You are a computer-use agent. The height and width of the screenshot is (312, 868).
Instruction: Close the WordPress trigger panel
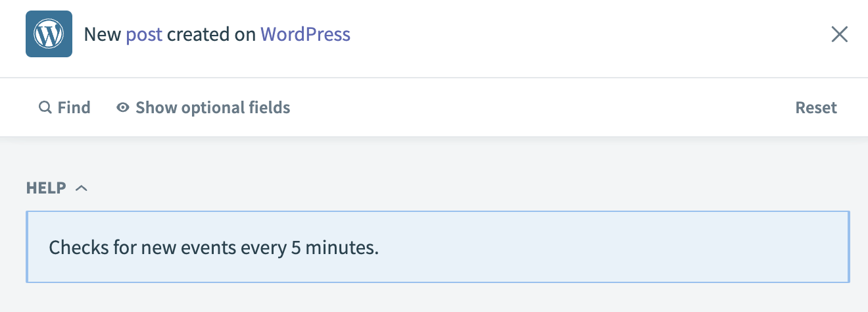[839, 34]
